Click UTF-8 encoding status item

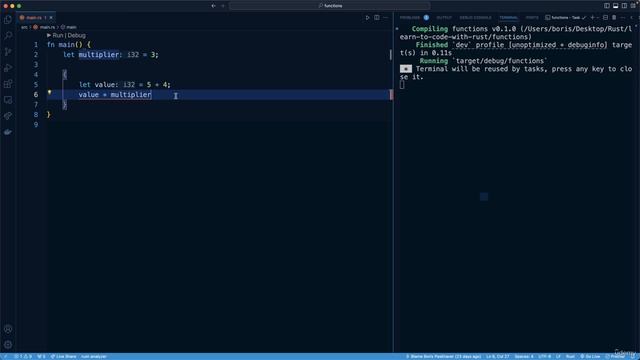pos(544,356)
